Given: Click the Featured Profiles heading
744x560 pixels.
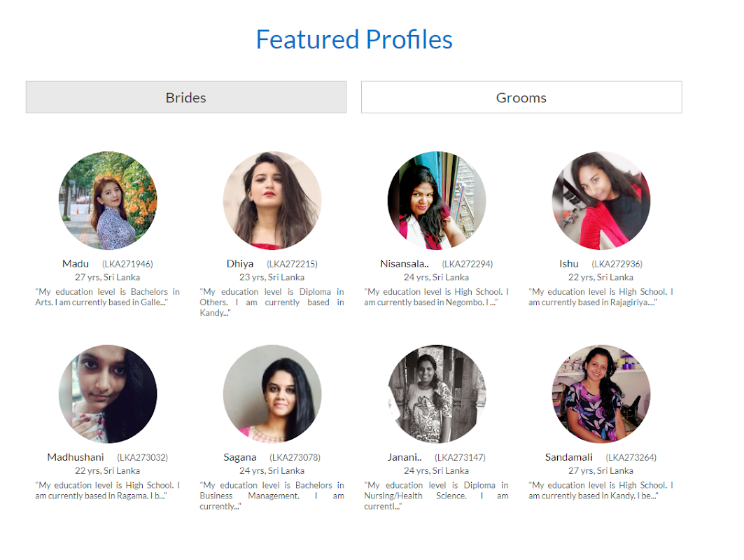Looking at the screenshot, I should point(354,39).
